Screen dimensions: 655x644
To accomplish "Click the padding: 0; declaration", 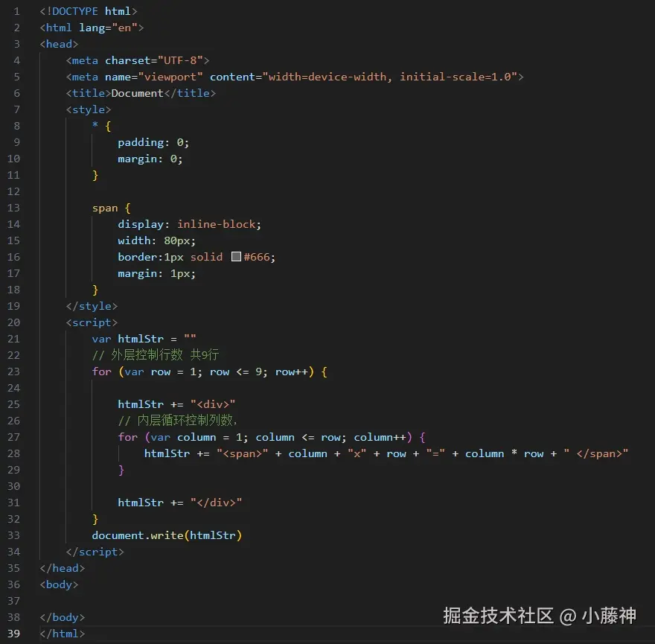I will (x=154, y=142).
